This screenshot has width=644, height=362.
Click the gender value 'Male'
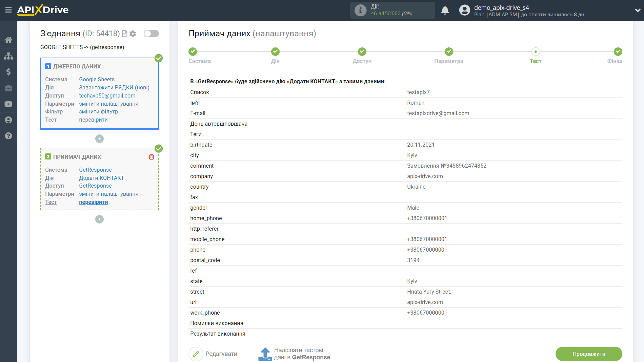click(x=413, y=208)
